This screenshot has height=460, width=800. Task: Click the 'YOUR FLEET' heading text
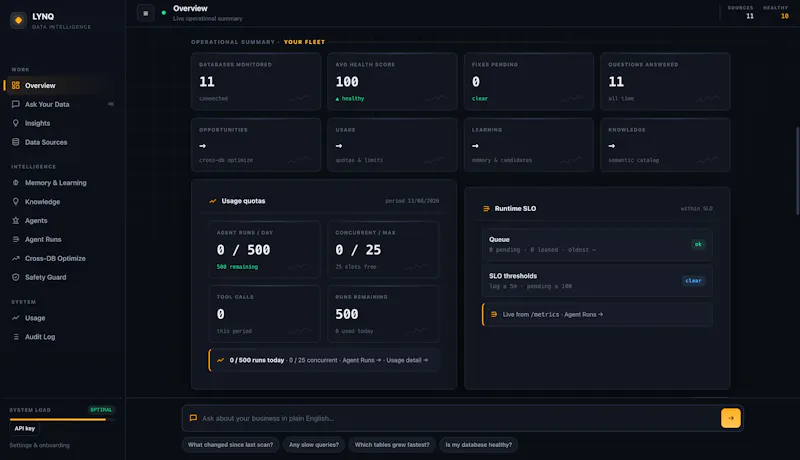[304, 42]
